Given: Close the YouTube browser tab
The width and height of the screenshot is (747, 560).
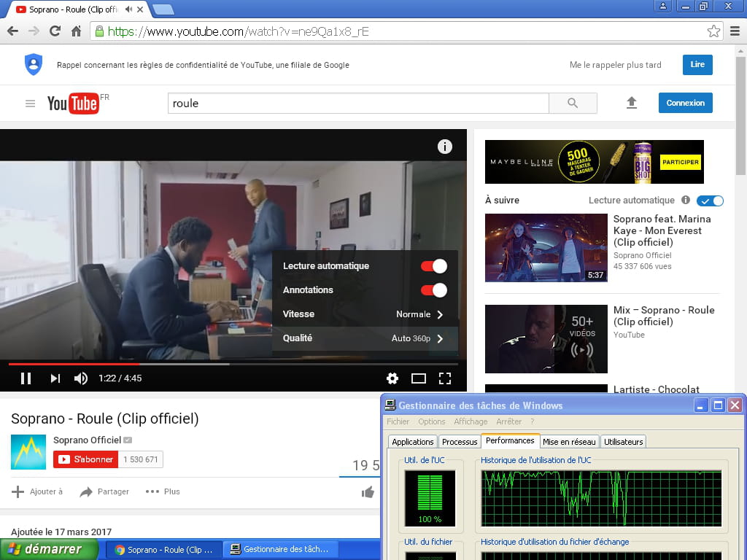Looking at the screenshot, I should [140, 9].
